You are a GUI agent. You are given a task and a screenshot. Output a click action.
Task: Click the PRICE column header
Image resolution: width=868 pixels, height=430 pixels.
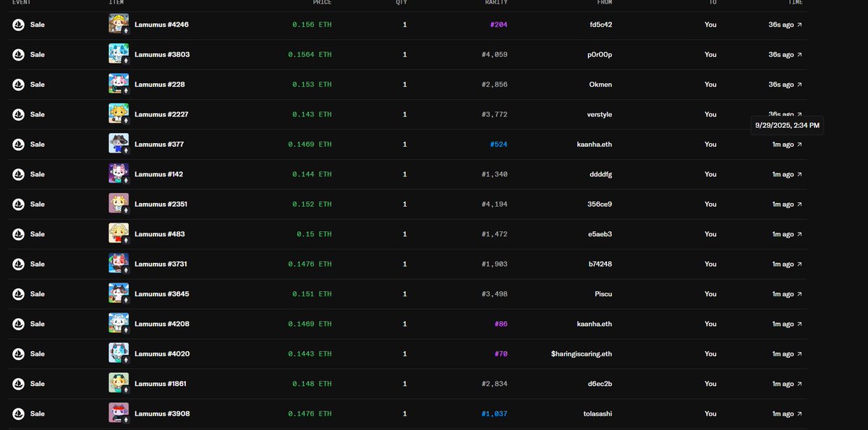[x=322, y=3]
